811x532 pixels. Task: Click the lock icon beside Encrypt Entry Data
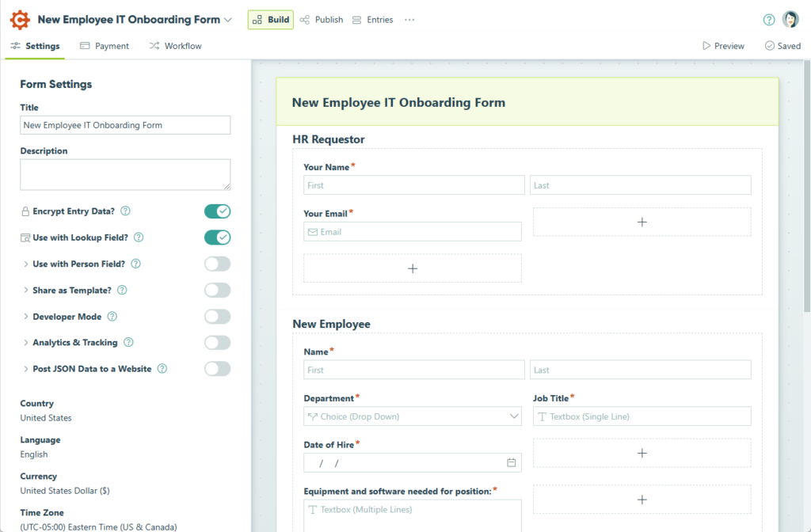pyautogui.click(x=25, y=211)
